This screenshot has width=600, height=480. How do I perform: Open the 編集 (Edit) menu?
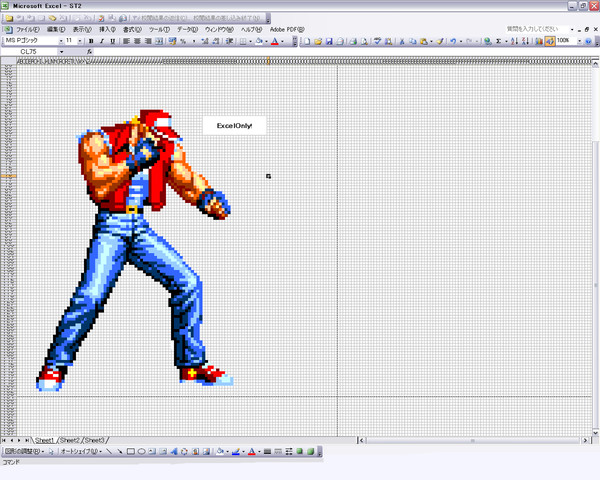[56, 29]
